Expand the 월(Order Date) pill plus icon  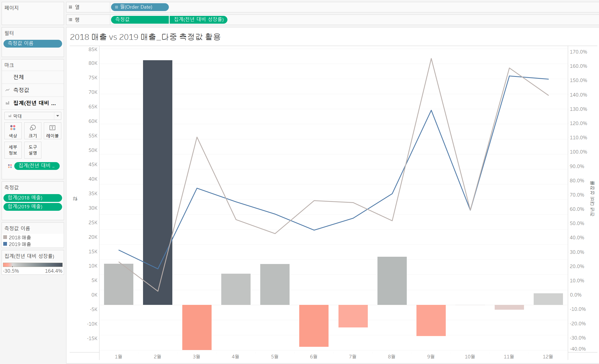point(116,7)
